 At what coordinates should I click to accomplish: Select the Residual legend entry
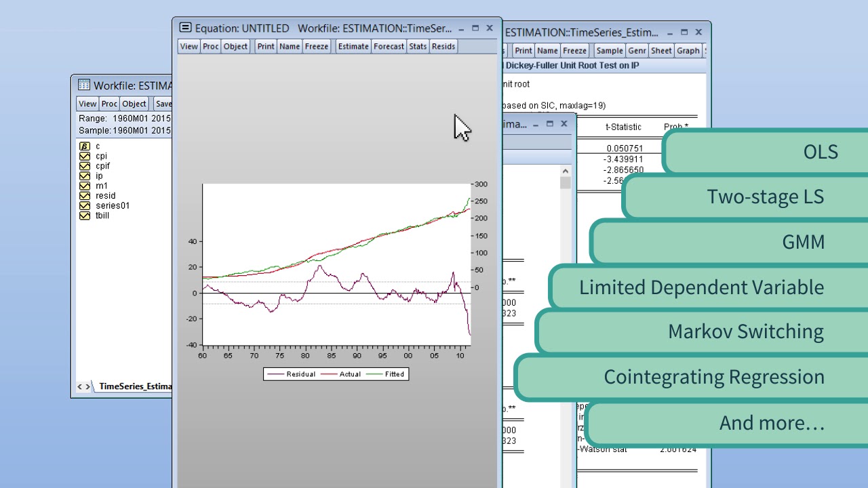click(x=291, y=374)
